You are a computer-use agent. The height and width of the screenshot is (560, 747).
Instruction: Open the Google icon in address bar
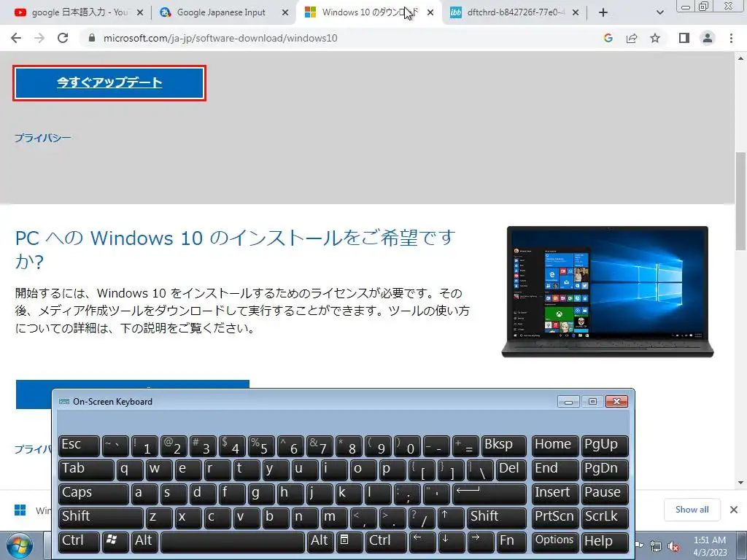[608, 38]
